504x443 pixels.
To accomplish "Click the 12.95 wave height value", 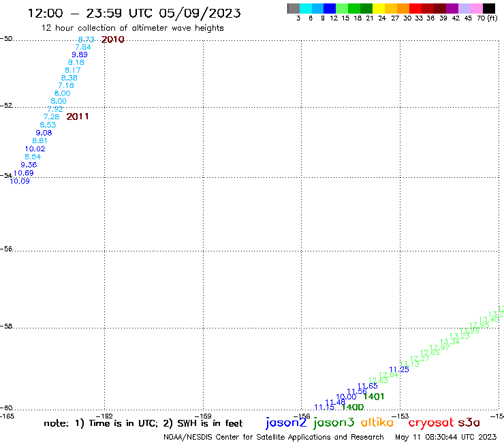I will tap(479, 325).
